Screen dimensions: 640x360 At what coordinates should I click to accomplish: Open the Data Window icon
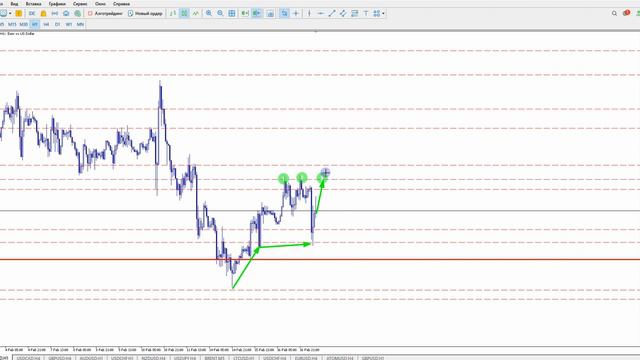click(43, 13)
